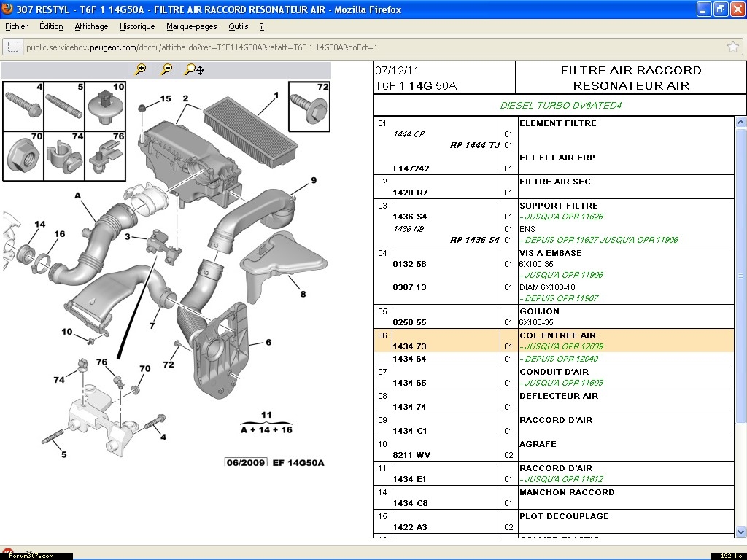Click part number 1434 73 in the list
747x560 pixels.
(x=409, y=346)
